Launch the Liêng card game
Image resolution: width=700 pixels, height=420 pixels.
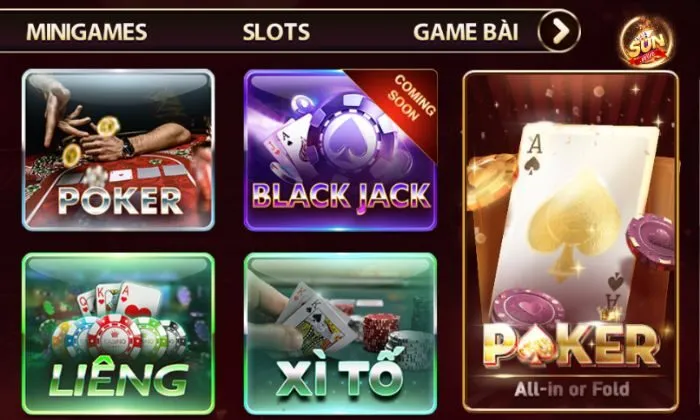[x=118, y=334]
